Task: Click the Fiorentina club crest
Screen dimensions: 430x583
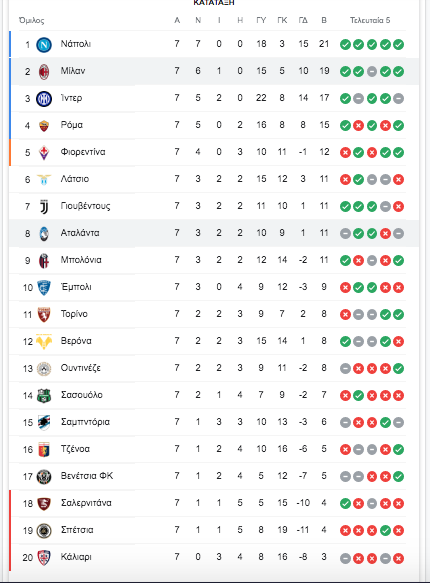Action: [44, 152]
